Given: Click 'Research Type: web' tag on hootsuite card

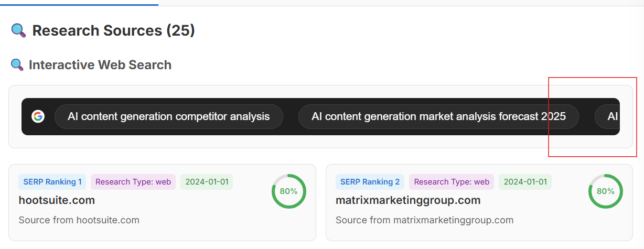Looking at the screenshot, I should point(133,182).
